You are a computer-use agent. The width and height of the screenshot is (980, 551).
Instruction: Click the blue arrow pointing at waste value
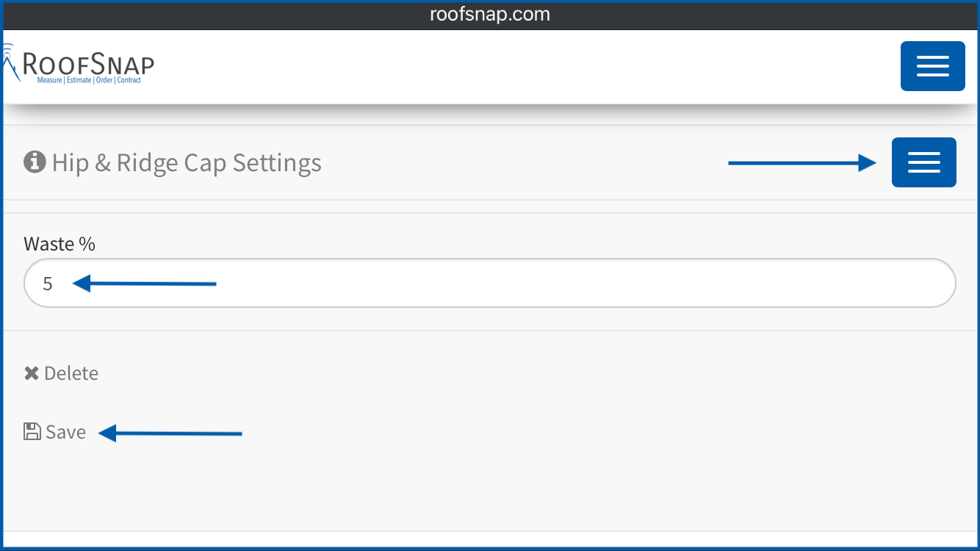(x=144, y=283)
